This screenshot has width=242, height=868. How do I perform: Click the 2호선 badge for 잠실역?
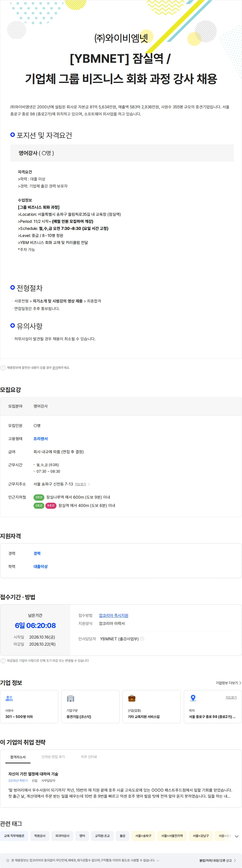tap(39, 505)
